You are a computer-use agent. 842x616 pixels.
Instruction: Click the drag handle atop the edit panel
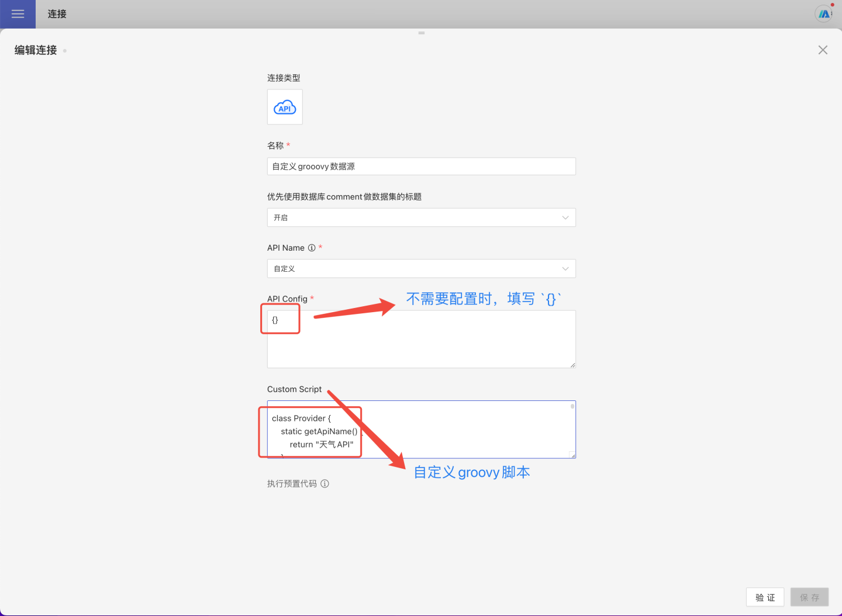point(421,33)
